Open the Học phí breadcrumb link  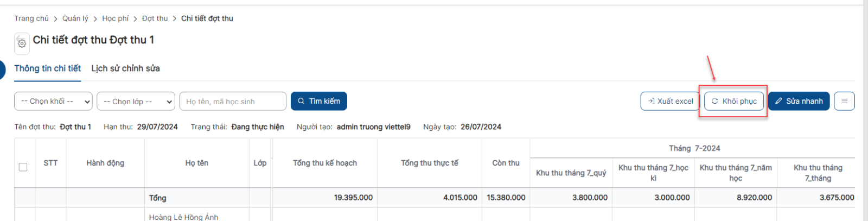[x=115, y=18]
